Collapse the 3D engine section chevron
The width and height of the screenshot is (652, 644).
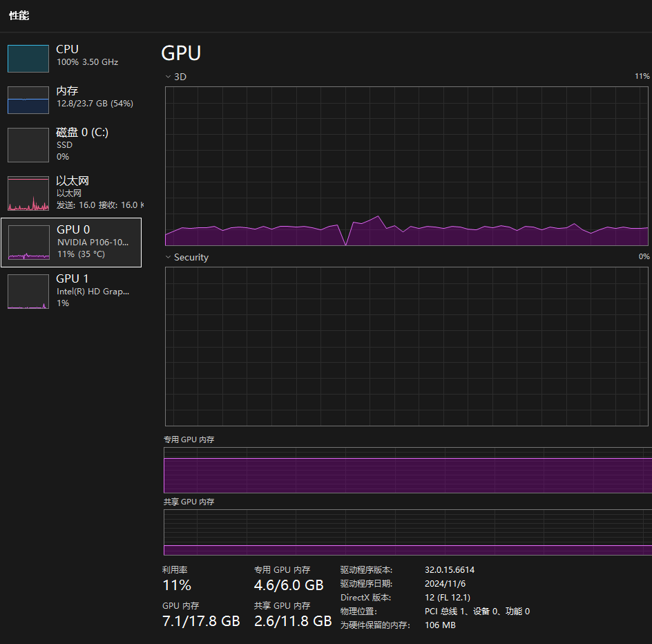click(x=167, y=76)
